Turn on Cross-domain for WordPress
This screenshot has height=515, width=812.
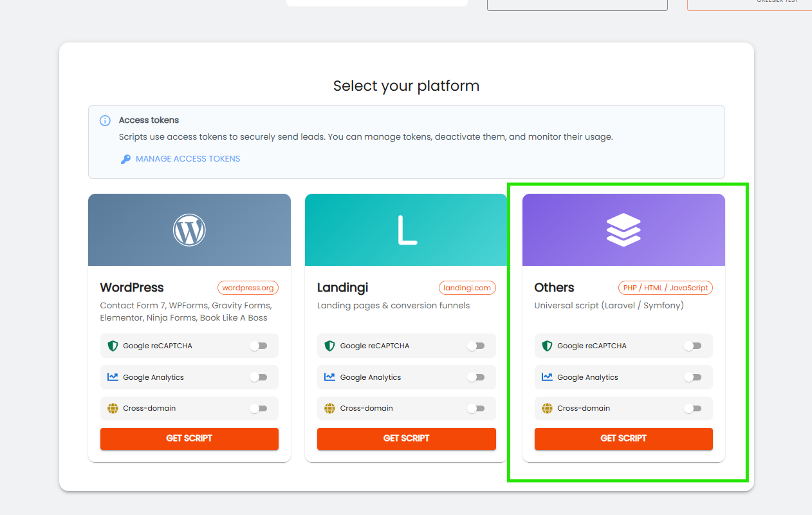pyautogui.click(x=258, y=408)
